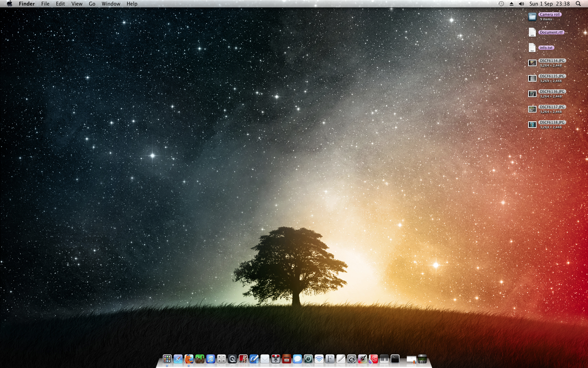588x368 pixels.
Task: Open the blue pen sketch app icon
Action: tap(254, 359)
